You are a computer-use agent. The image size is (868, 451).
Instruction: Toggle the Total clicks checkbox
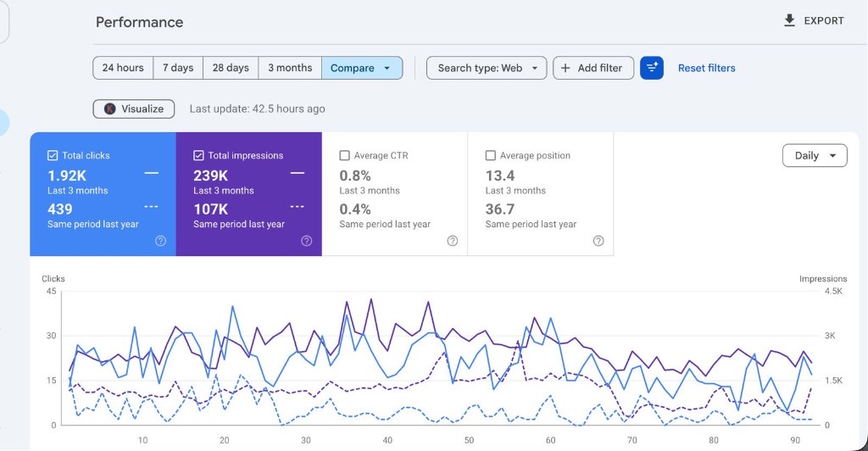click(53, 155)
